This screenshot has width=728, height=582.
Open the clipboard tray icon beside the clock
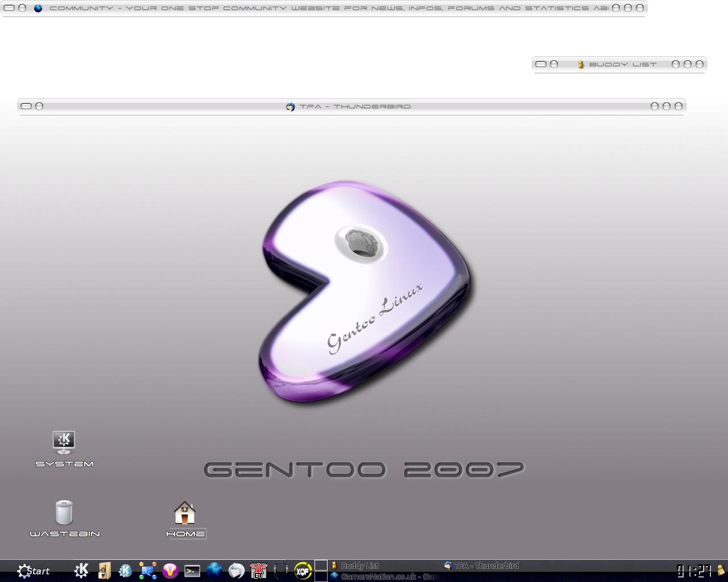[721, 570]
